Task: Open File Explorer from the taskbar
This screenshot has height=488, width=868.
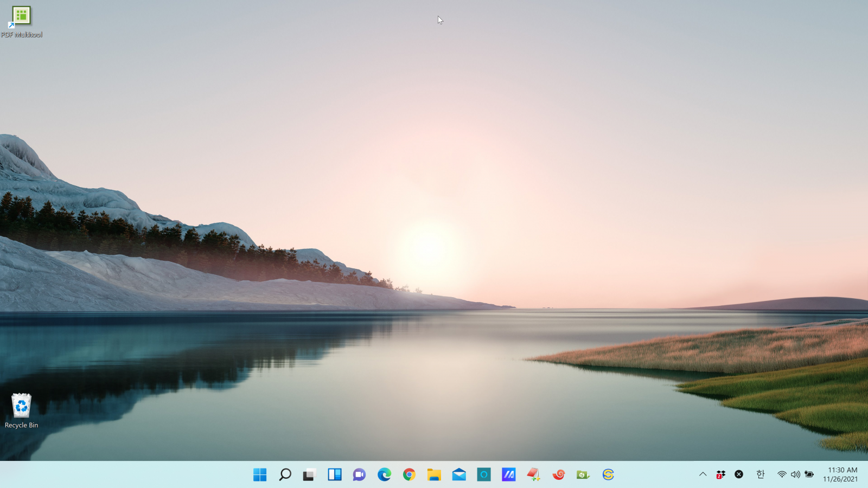Action: [434, 475]
